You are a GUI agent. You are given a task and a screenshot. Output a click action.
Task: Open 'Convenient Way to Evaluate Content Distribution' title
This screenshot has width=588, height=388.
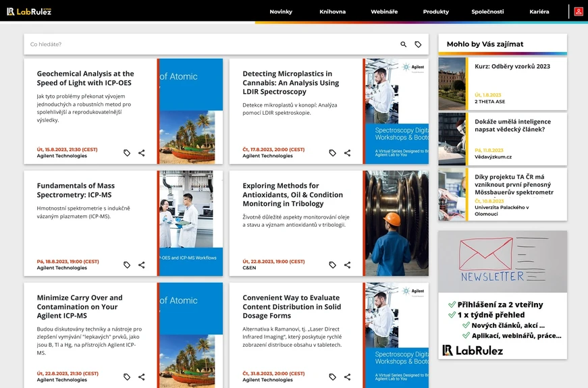click(292, 306)
